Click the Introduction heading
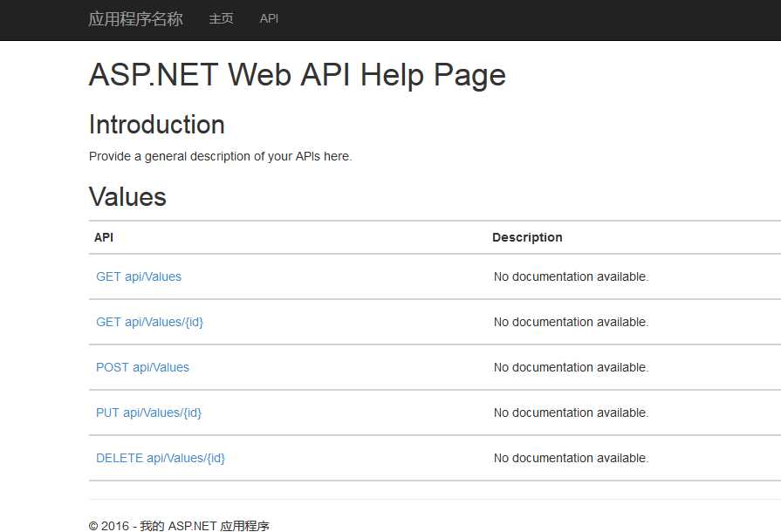781x532 pixels. (x=157, y=125)
